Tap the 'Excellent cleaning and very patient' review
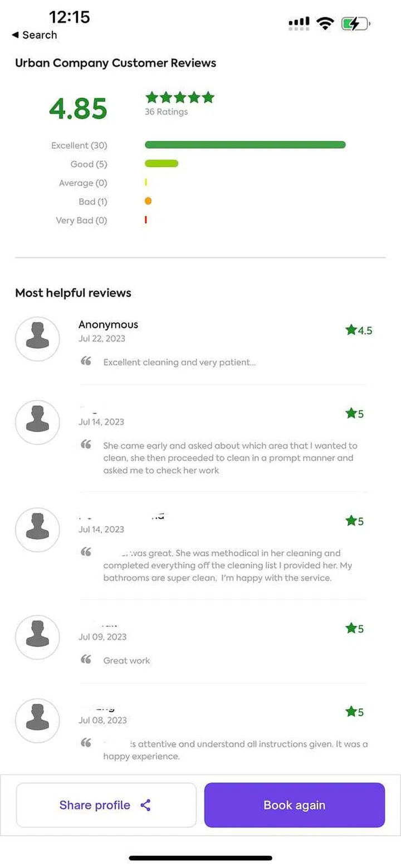The width and height of the screenshot is (401, 868). [x=179, y=362]
